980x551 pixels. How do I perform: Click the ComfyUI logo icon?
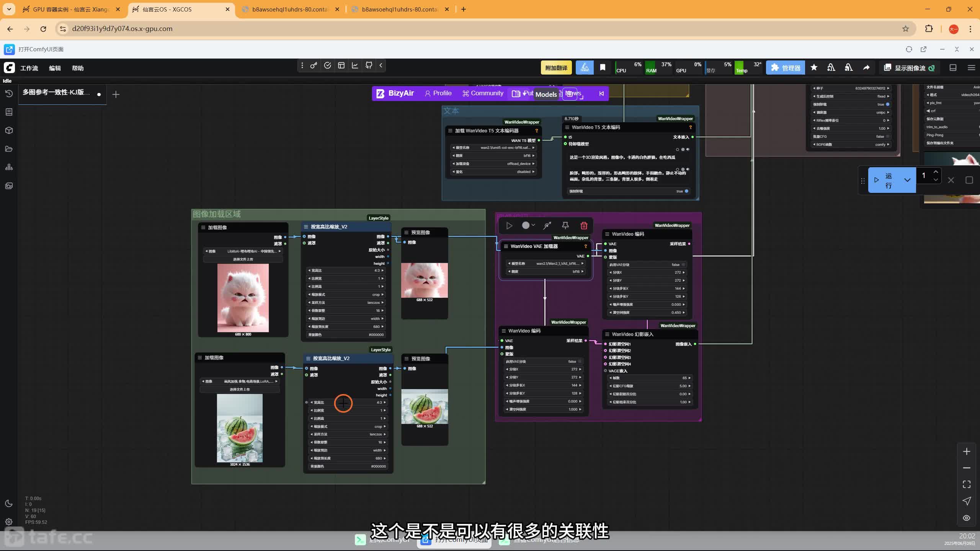click(9, 68)
